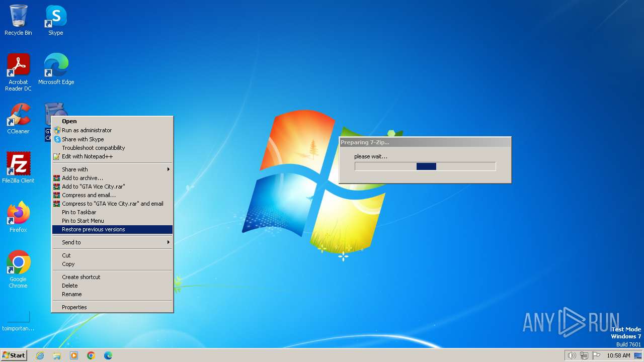The image size is (644, 362).
Task: Click the Preparing 7-Zip progress bar
Action: point(425,166)
